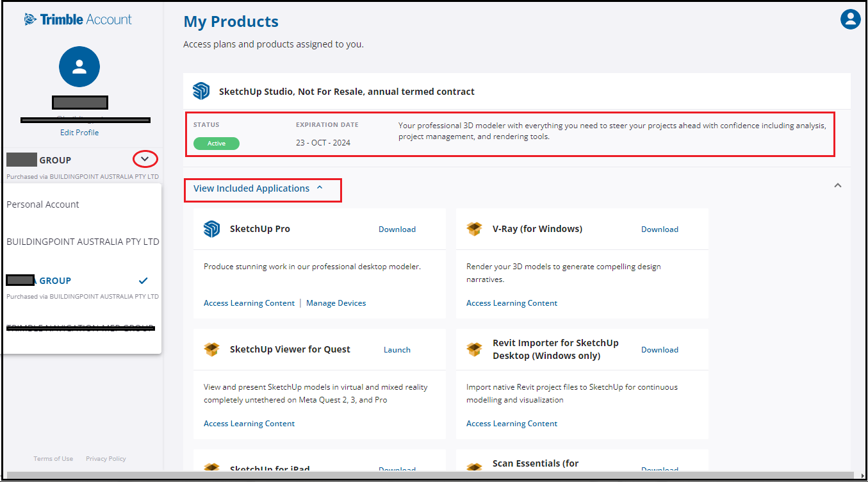Click the SketchUp Viewer for Quest box icon
The height and width of the screenshot is (482, 868).
coord(212,349)
